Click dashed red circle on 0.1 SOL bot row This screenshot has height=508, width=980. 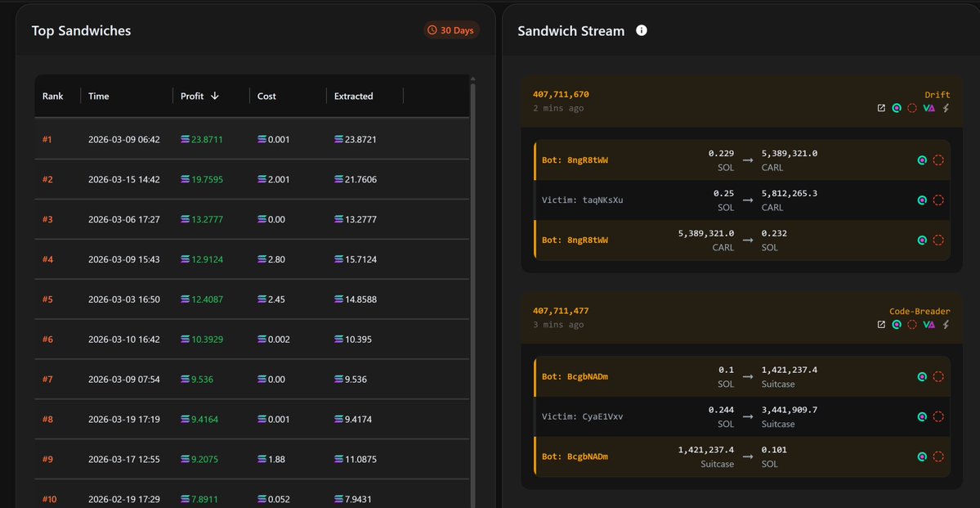938,376
